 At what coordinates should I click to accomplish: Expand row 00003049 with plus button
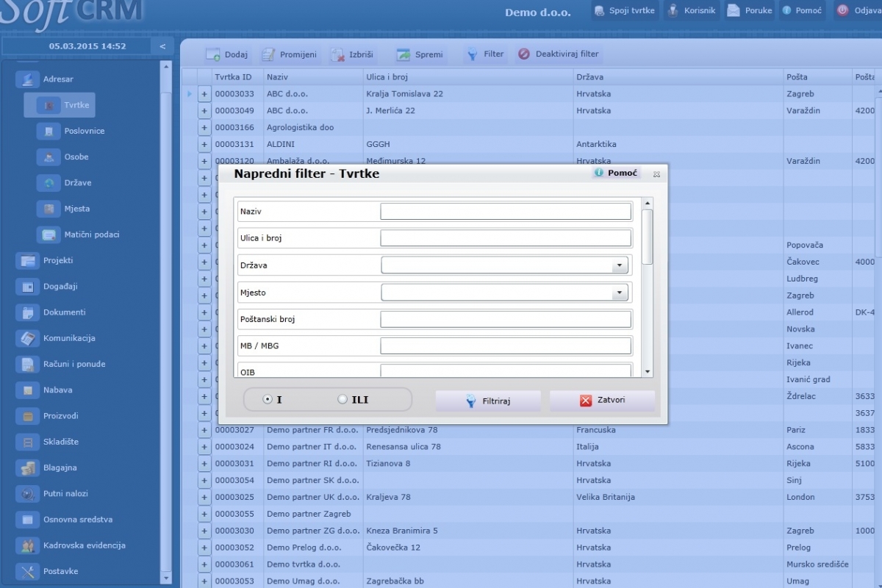click(204, 111)
